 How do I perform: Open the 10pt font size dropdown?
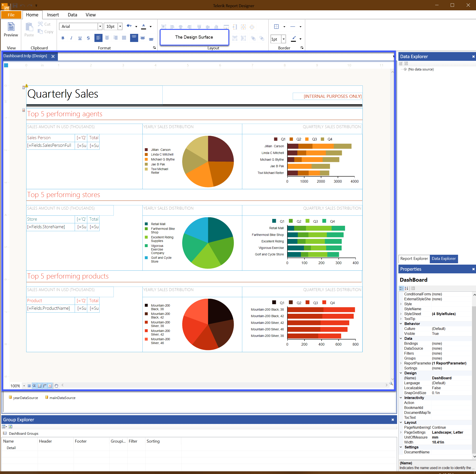coord(120,26)
